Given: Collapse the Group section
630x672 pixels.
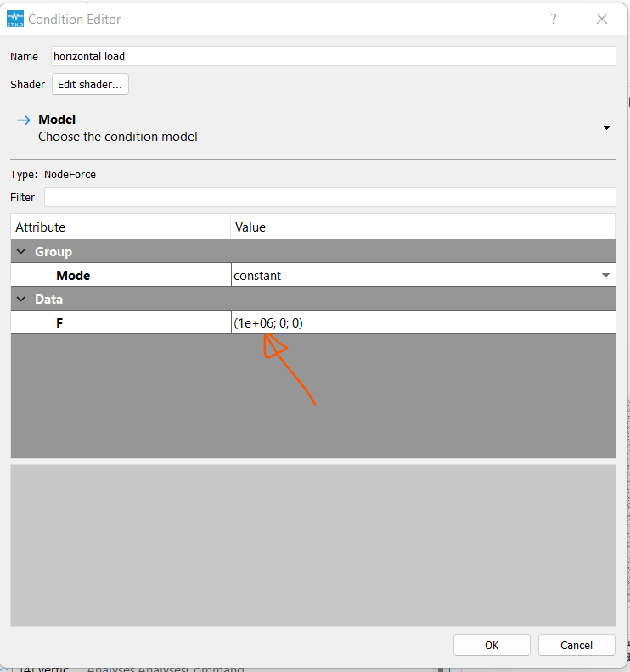Looking at the screenshot, I should pyautogui.click(x=20, y=251).
